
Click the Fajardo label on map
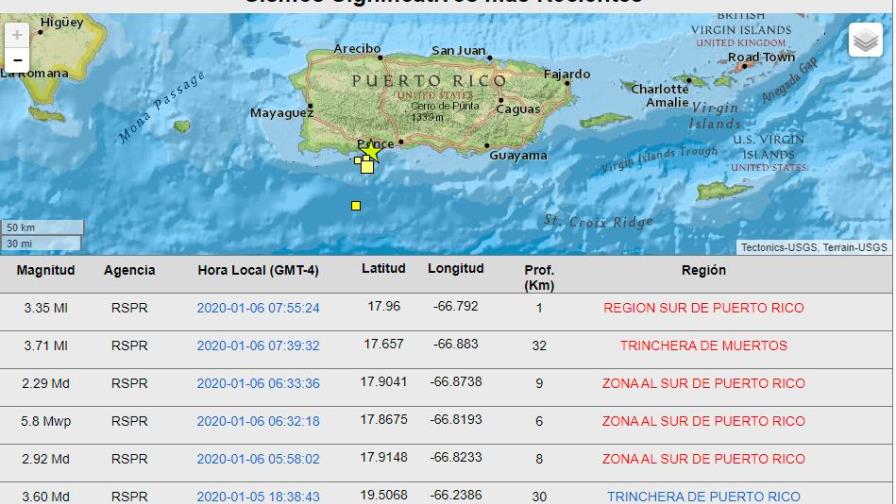(x=567, y=74)
